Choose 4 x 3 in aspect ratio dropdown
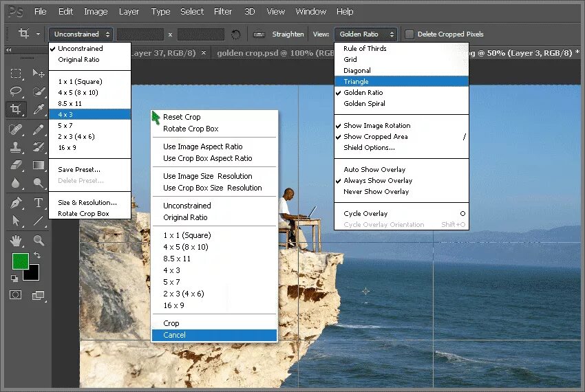This screenshot has height=392, width=585. coord(90,114)
